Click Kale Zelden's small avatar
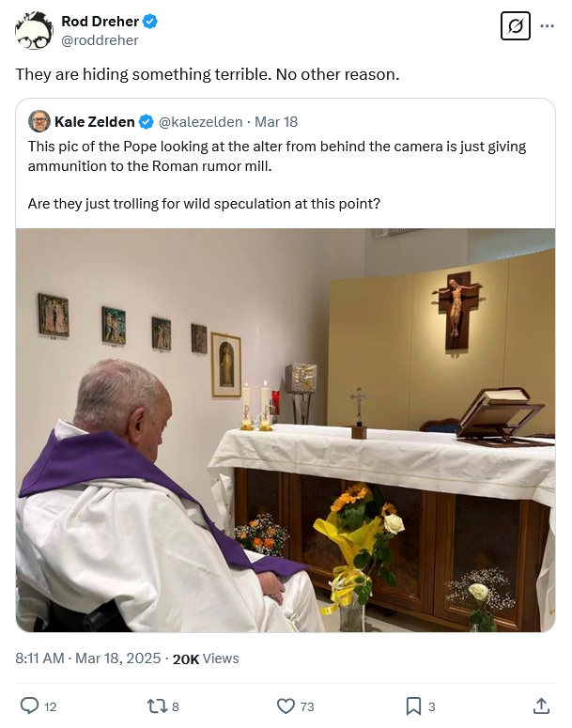This screenshot has width=572, height=728. click(x=39, y=121)
